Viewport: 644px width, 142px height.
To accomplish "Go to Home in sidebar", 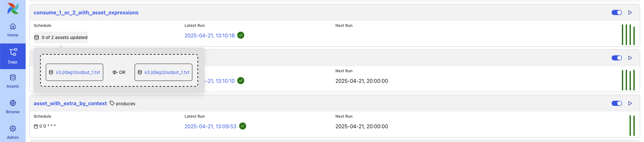I will [x=13, y=30].
